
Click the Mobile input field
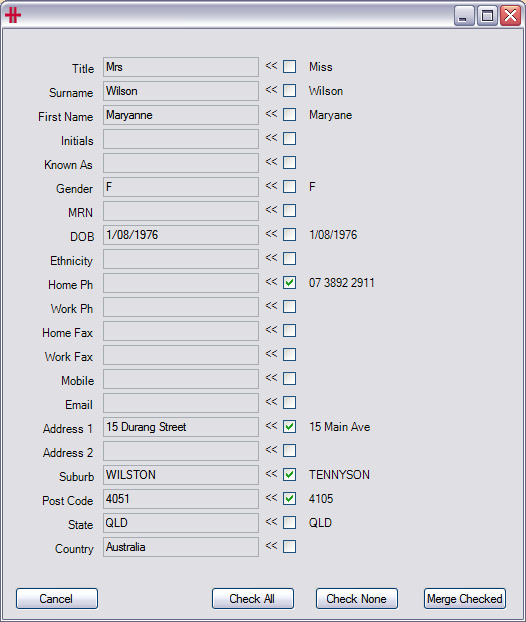tap(181, 379)
